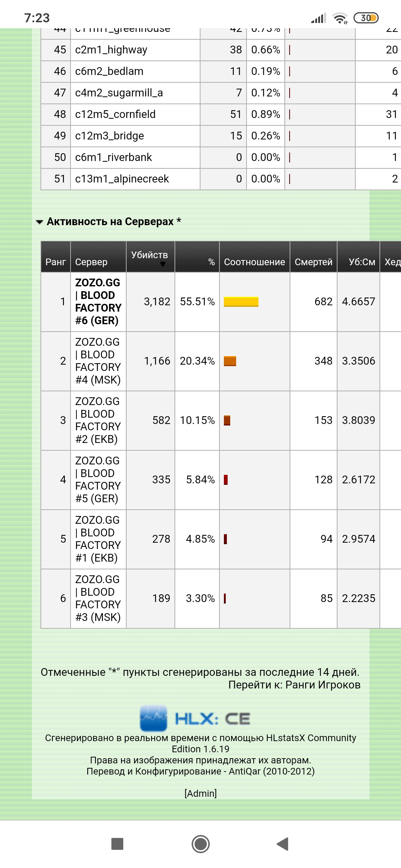Sort table by Уб:См column

(x=362, y=262)
